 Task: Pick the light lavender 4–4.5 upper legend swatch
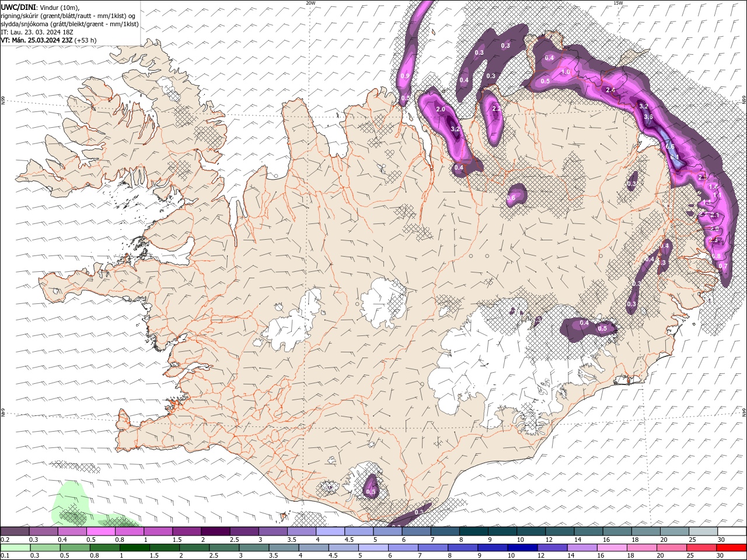pos(329,531)
